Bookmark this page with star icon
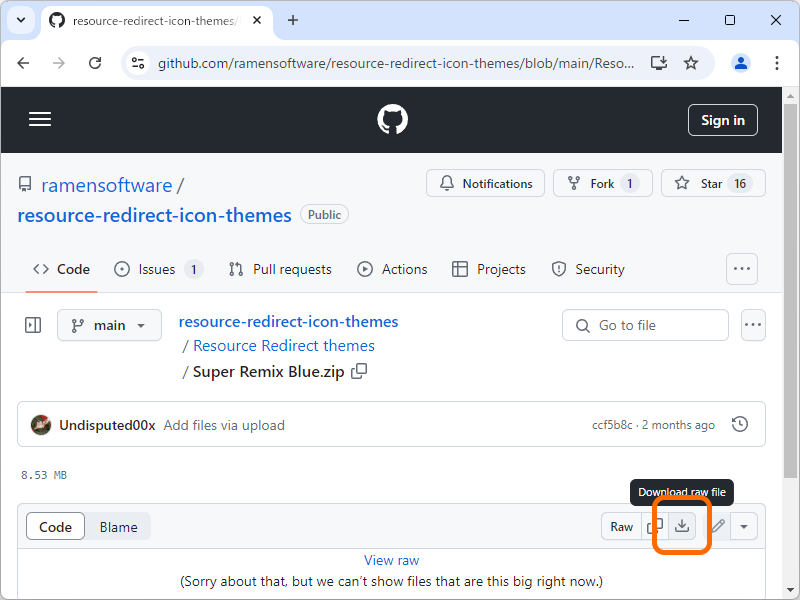 point(691,63)
